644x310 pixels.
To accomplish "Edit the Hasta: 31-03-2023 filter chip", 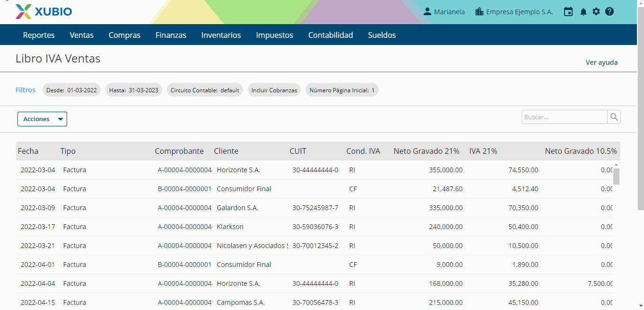I will pyautogui.click(x=134, y=90).
